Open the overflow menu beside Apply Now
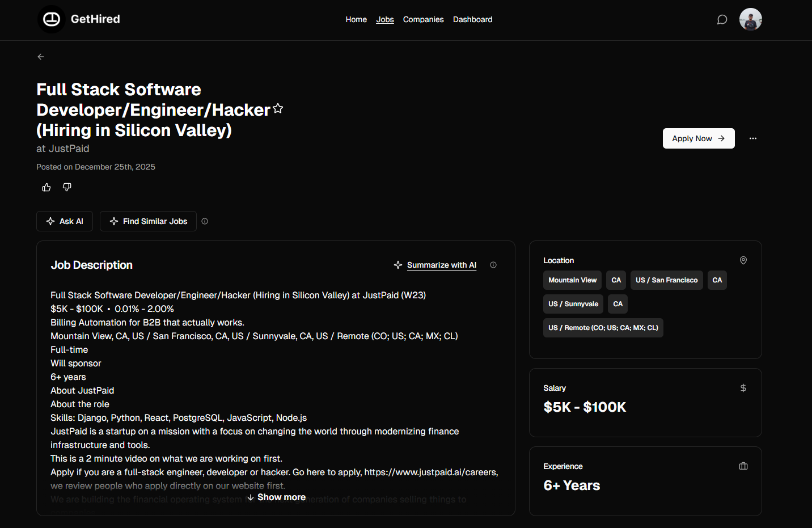Screen dimensions: 812x528 point(753,138)
